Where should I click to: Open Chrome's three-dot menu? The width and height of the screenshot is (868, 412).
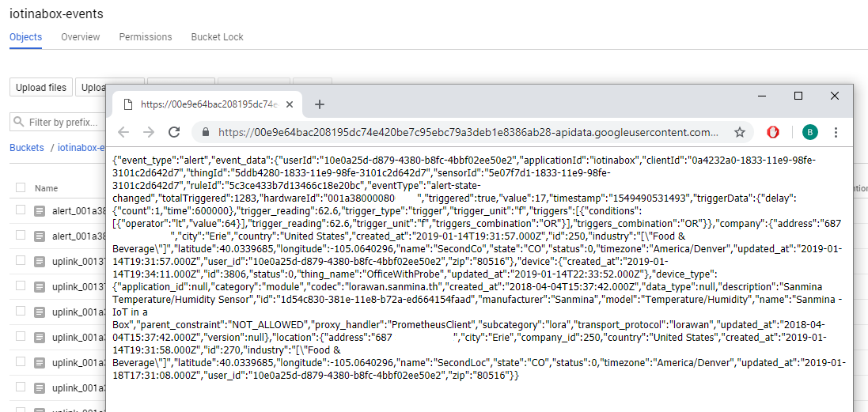836,132
